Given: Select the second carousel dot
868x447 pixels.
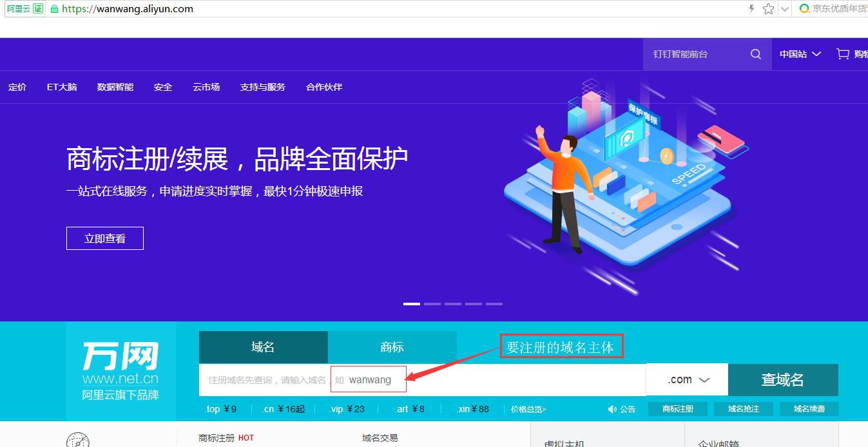Looking at the screenshot, I should click(x=432, y=303).
